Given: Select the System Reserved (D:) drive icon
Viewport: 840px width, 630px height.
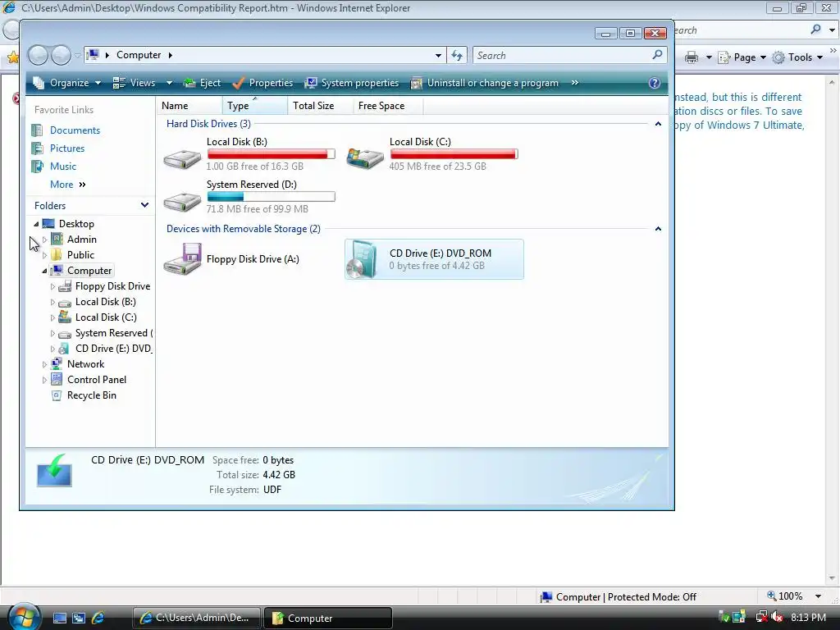Looking at the screenshot, I should [x=182, y=202].
